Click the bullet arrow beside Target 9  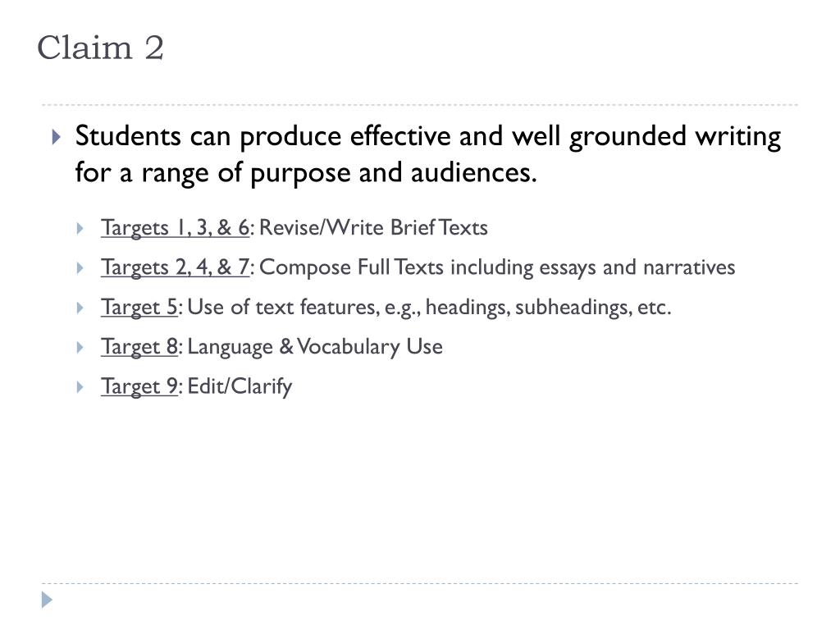[80, 387]
